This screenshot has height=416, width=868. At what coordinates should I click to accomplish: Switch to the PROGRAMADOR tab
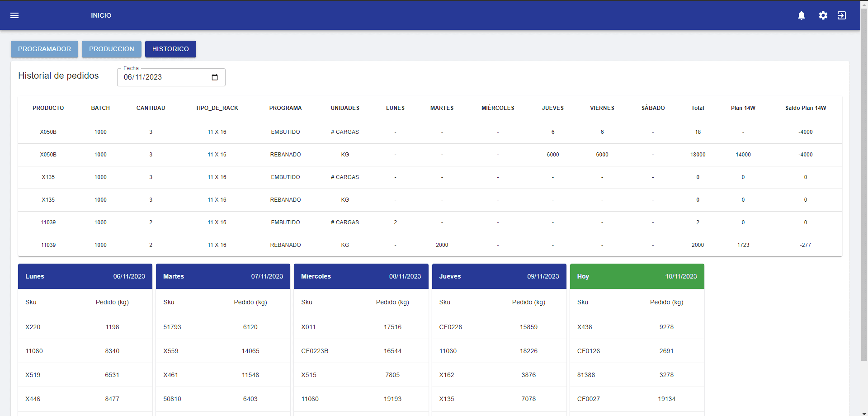click(x=44, y=49)
